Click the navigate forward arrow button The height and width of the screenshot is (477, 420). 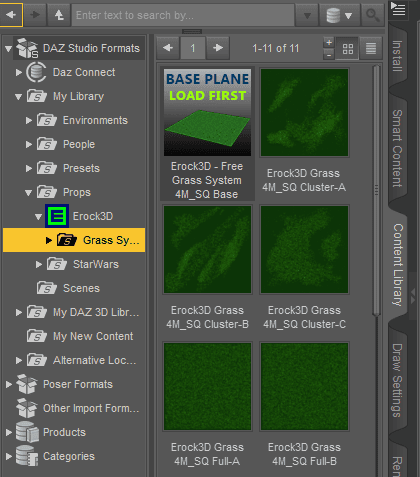click(35, 15)
